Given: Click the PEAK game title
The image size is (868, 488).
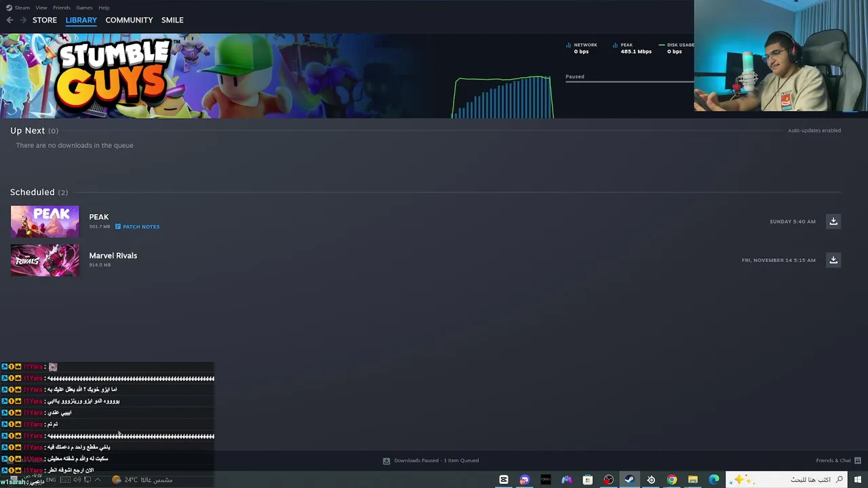Looking at the screenshot, I should point(99,217).
